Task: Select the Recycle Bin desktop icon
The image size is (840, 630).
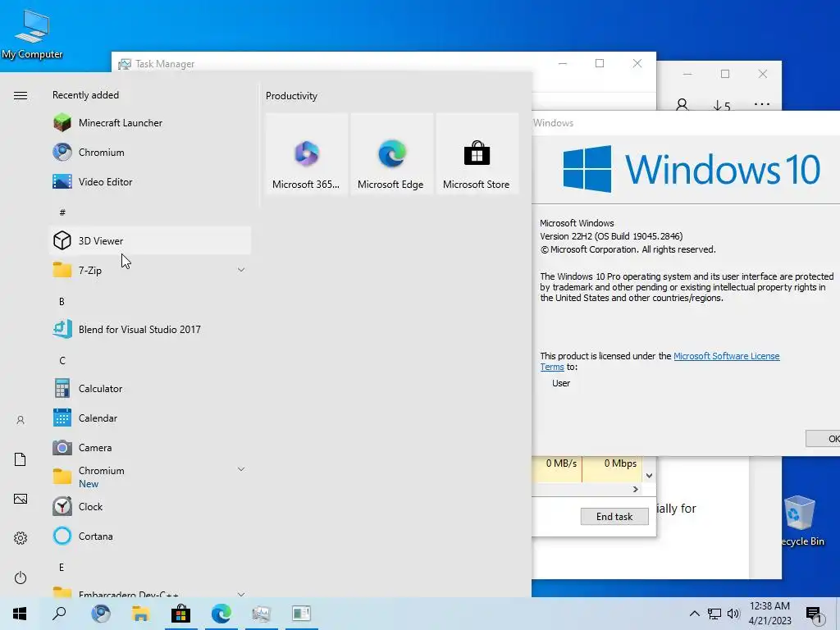Action: click(x=801, y=521)
